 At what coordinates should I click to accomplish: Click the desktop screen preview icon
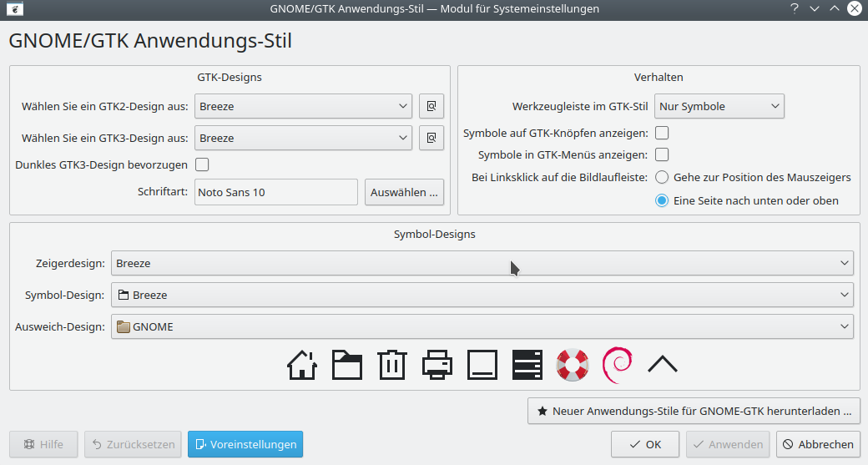tap(482, 366)
